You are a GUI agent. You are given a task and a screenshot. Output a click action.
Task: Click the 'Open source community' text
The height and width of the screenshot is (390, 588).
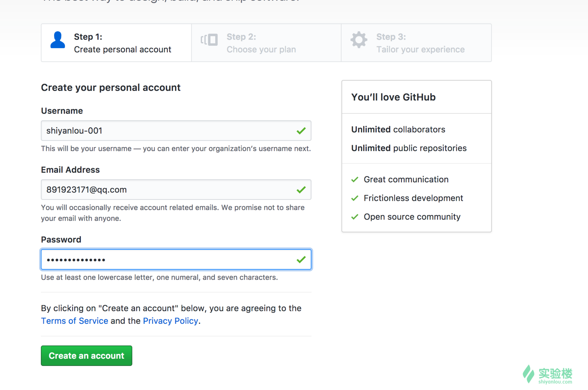point(412,217)
